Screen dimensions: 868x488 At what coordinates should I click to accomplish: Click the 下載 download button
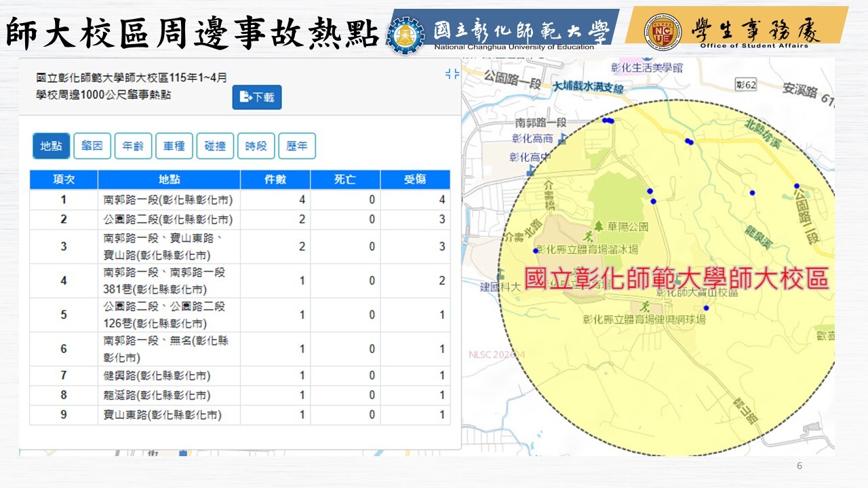[x=257, y=97]
